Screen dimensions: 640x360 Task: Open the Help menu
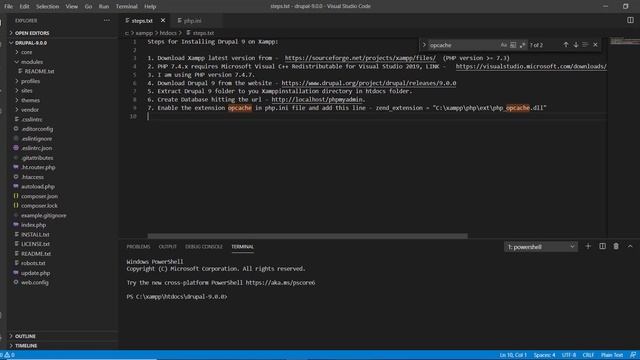(x=150, y=7)
